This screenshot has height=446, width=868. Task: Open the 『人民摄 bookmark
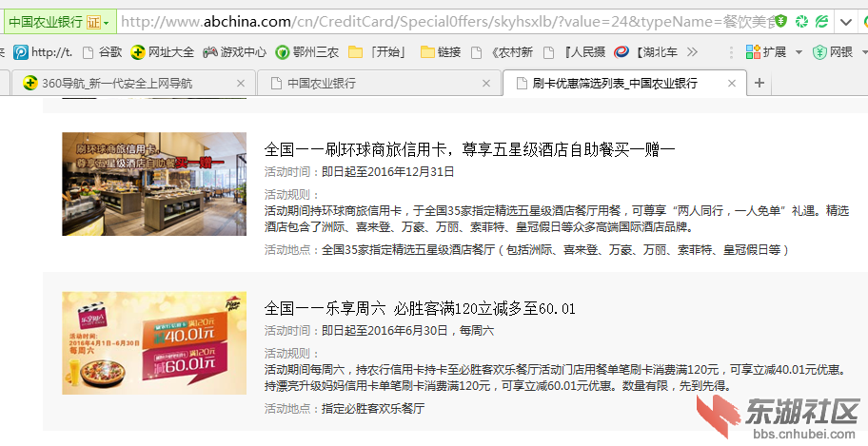tap(575, 52)
